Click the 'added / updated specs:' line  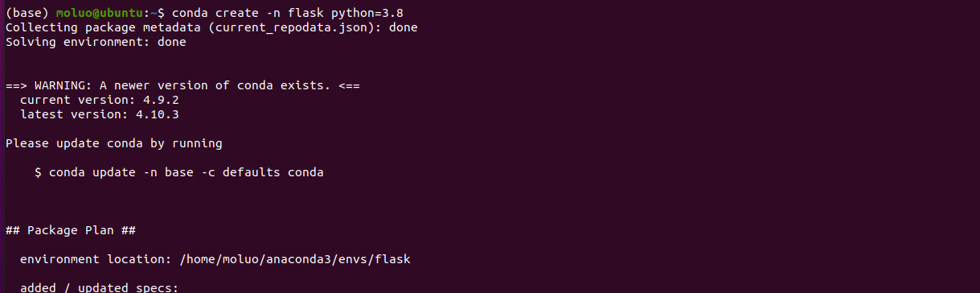(99, 287)
